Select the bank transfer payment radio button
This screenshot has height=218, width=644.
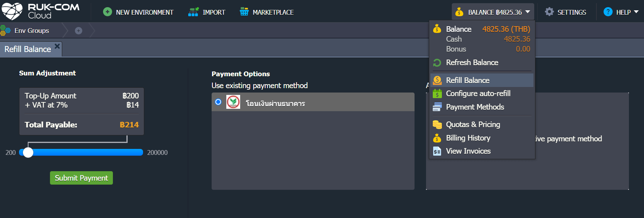coord(218,102)
